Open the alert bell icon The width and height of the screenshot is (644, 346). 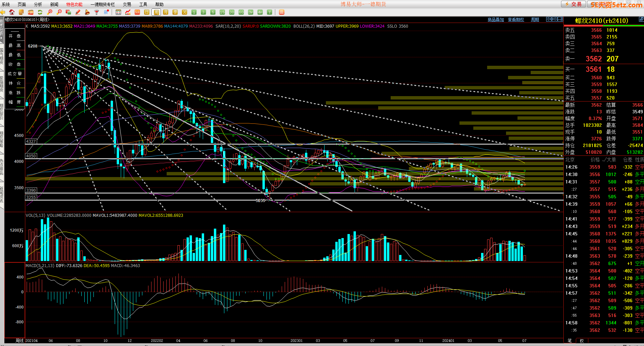pyautogui.click(x=87, y=12)
